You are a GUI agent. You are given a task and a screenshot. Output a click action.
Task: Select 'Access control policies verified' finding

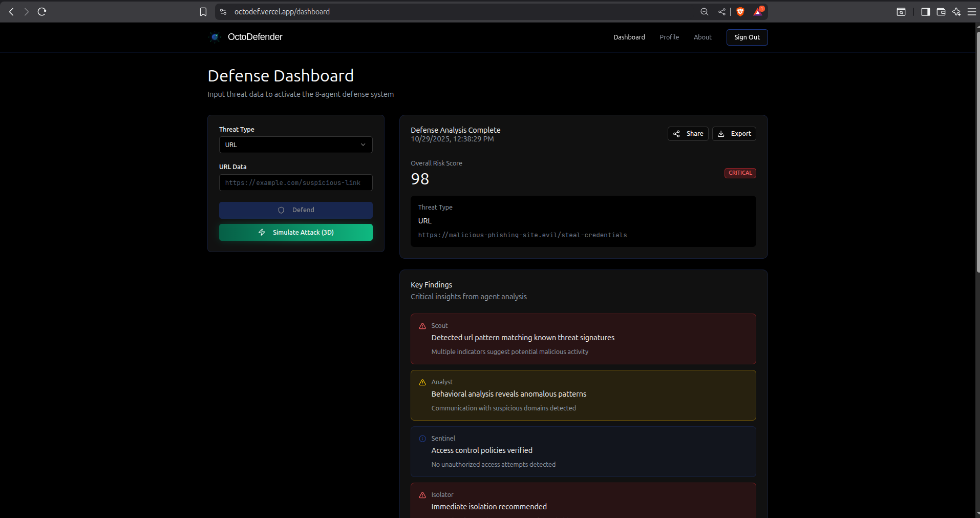(x=482, y=450)
